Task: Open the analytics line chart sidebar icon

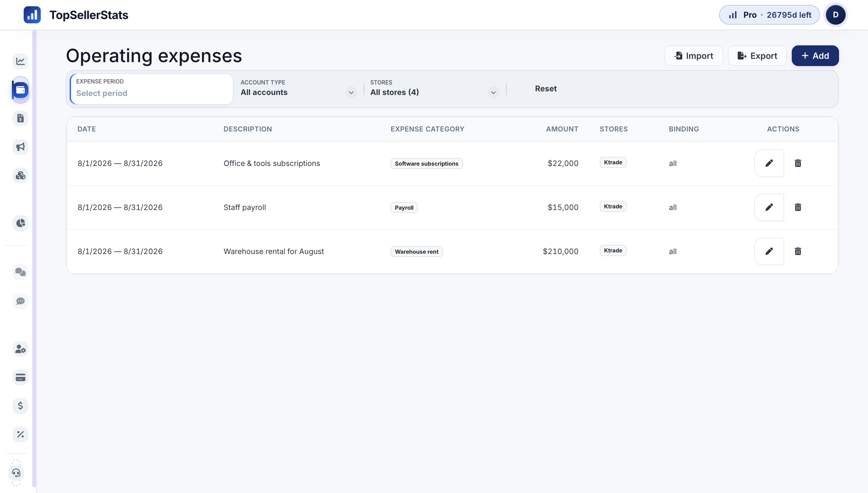Action: point(20,61)
